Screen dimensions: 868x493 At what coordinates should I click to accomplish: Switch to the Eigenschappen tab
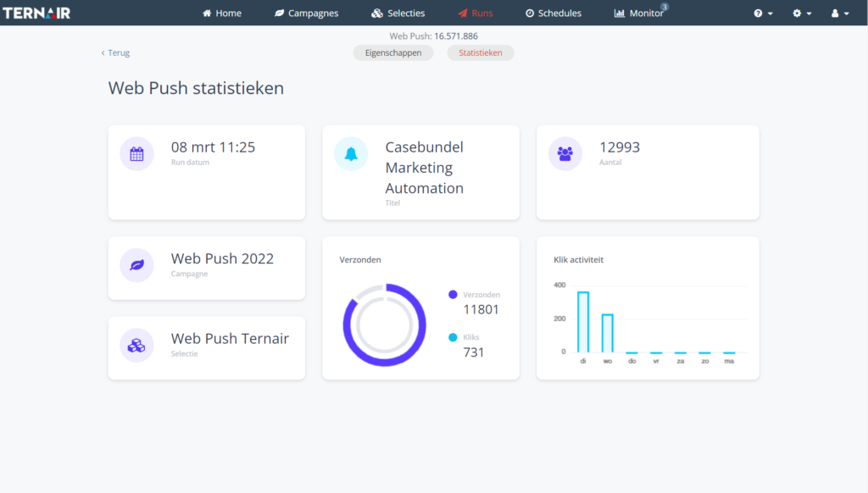393,53
